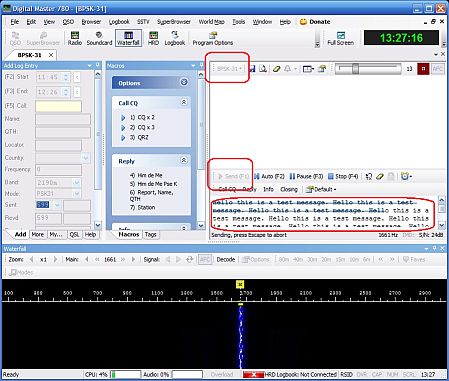This screenshot has width=449, height=381.
Task: Collapse the Call CQ macro group
Action: (184, 102)
